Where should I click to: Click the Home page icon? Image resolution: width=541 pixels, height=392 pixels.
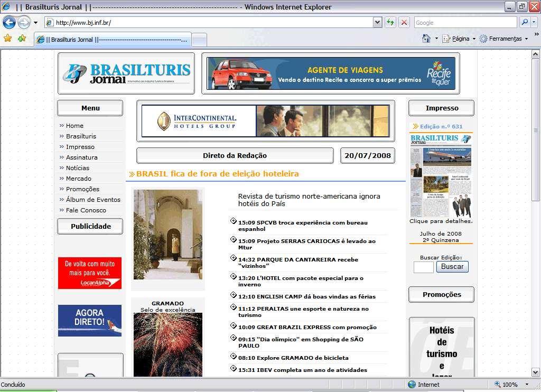click(x=426, y=39)
